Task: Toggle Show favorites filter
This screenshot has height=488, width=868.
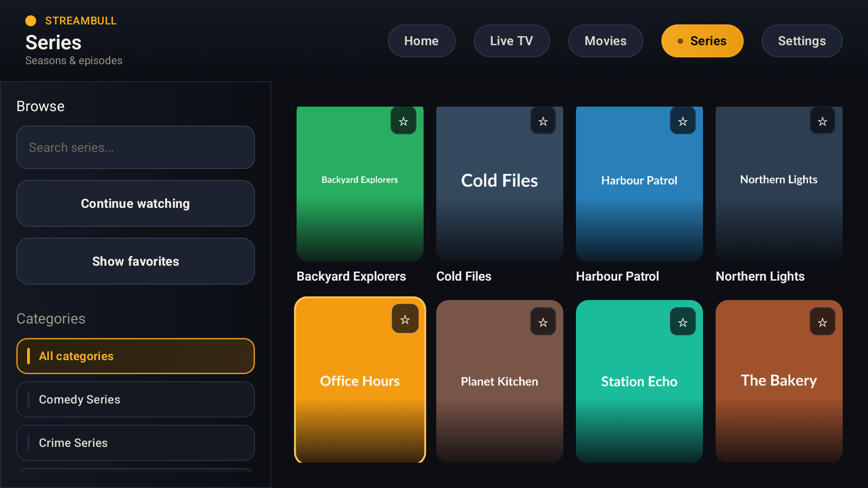Action: 136,261
